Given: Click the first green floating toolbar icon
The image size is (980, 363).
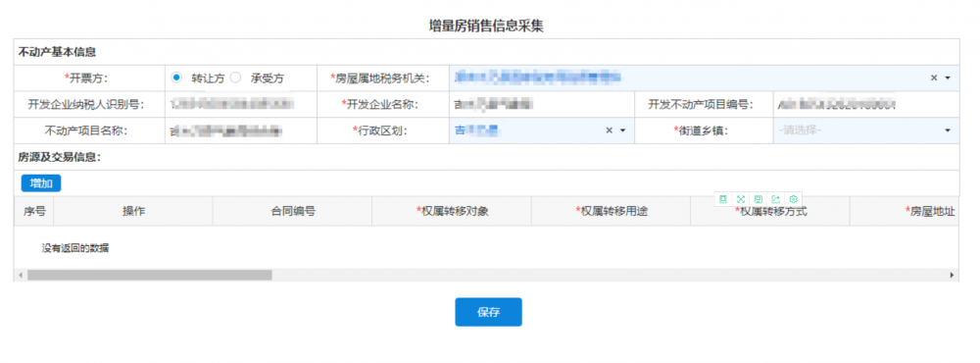Looking at the screenshot, I should pyautogui.click(x=722, y=199).
